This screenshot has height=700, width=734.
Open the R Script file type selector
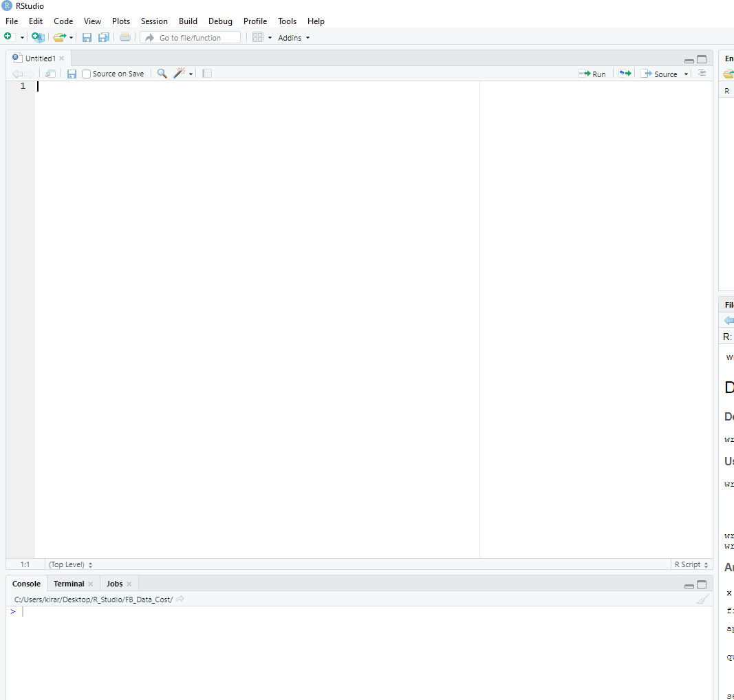(x=691, y=564)
